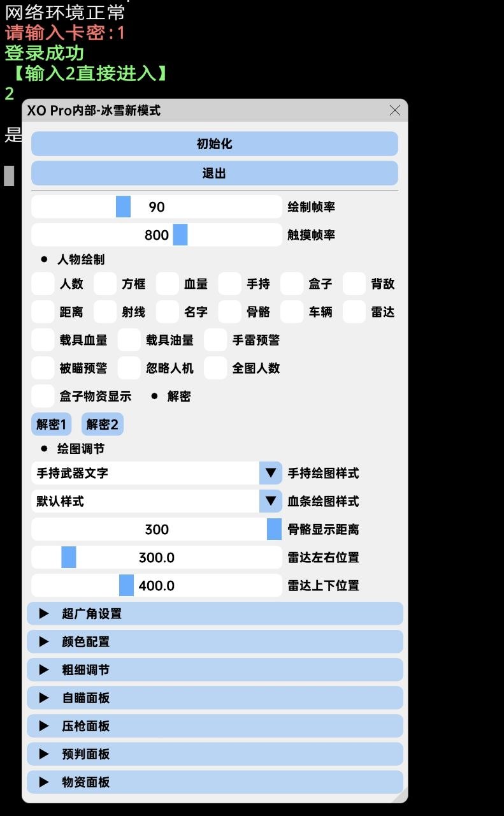Click the 骨骼显示距离 slider value field

[x=156, y=529]
